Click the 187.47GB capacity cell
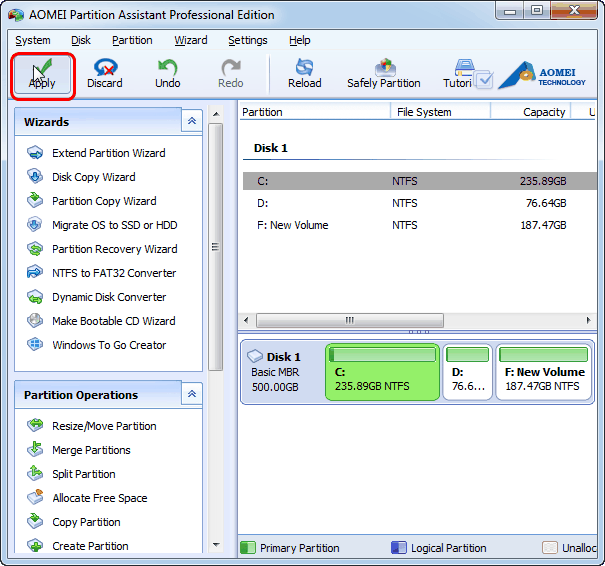The width and height of the screenshot is (605, 566). click(x=543, y=225)
